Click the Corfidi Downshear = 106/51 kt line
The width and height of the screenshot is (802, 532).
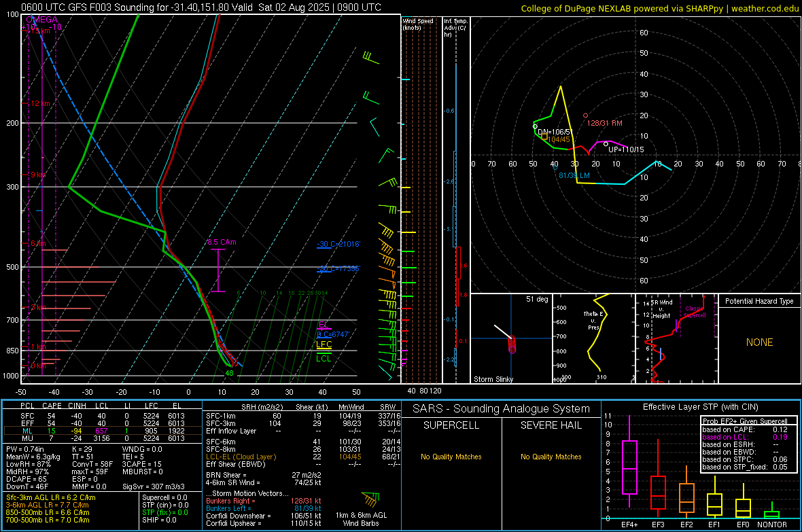point(264,516)
